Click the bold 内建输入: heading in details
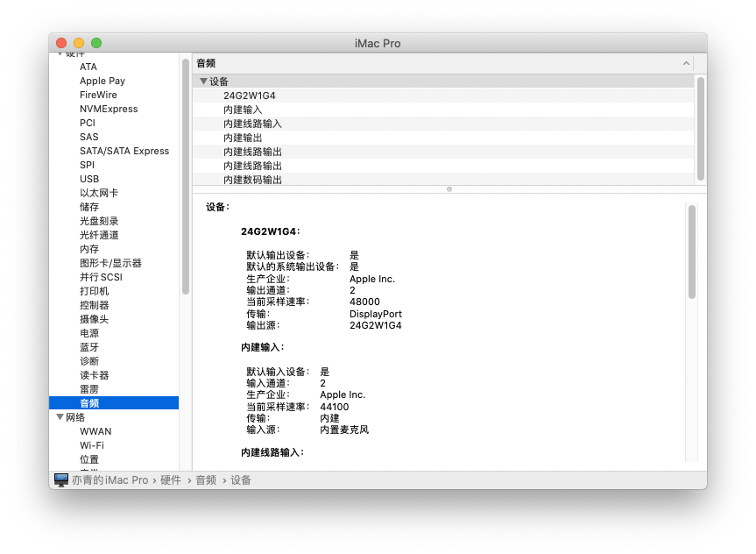The height and width of the screenshot is (554, 756). (263, 347)
